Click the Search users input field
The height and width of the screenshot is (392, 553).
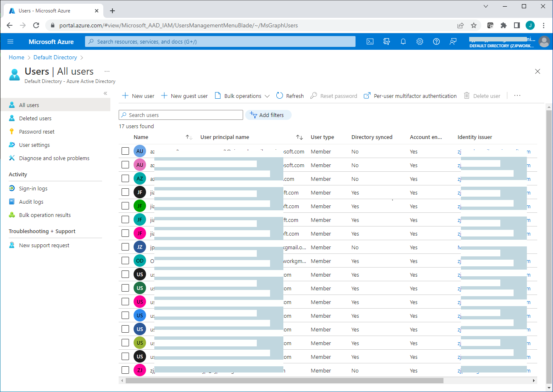[x=181, y=115]
